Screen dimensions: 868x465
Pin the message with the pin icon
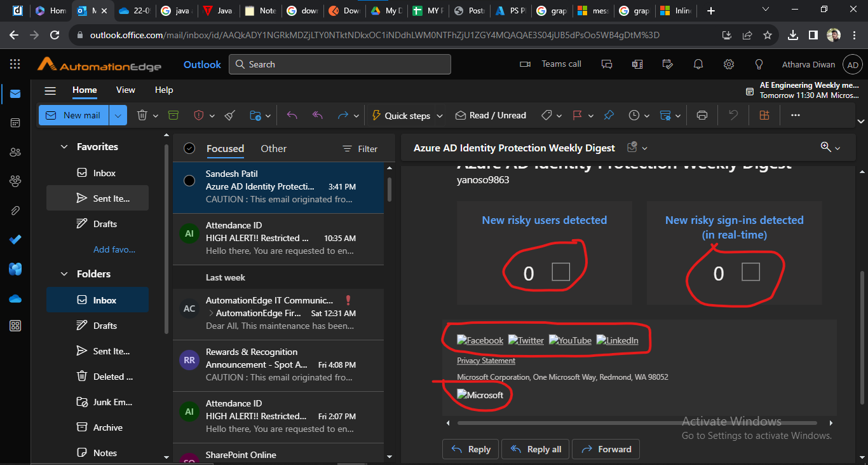coord(609,115)
